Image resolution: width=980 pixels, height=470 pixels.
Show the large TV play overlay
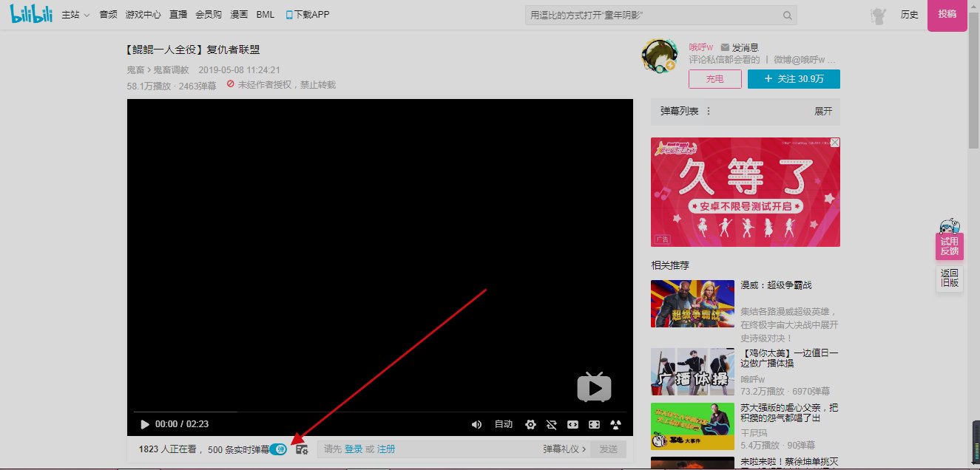(594, 386)
